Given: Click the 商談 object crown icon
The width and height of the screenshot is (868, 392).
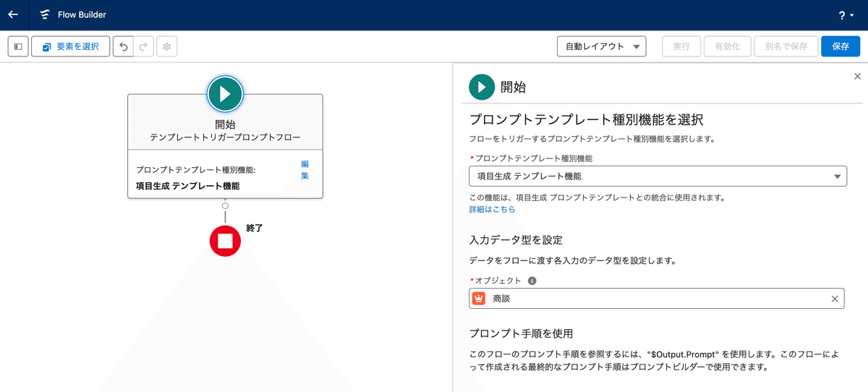Looking at the screenshot, I should click(x=479, y=298).
